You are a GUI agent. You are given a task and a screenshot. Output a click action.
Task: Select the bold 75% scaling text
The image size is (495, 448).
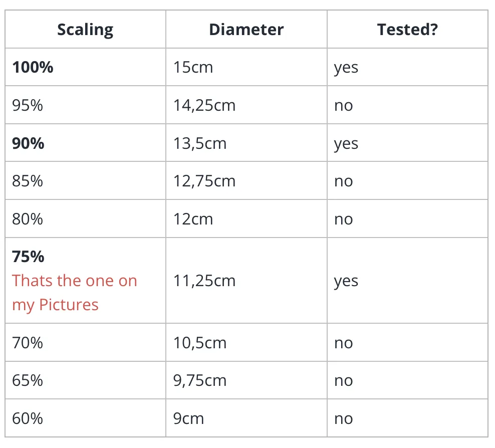pos(28,257)
